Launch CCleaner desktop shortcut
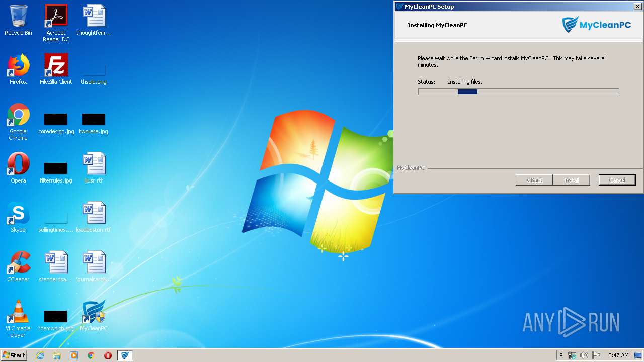This screenshot has width=644, height=362. pyautogui.click(x=18, y=266)
